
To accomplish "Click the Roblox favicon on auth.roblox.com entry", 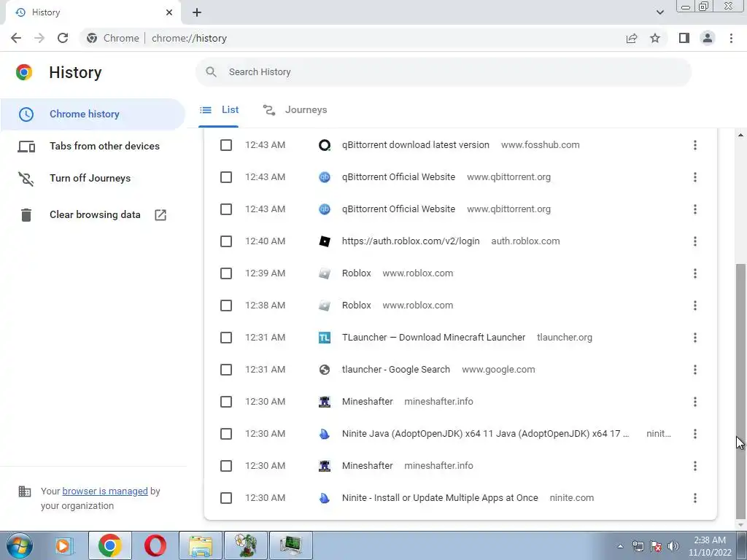I will coord(325,241).
